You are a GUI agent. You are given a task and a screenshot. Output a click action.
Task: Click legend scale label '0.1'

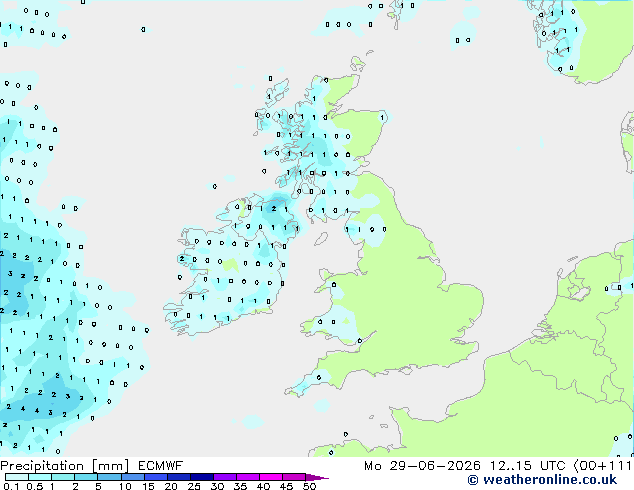click(x=12, y=486)
